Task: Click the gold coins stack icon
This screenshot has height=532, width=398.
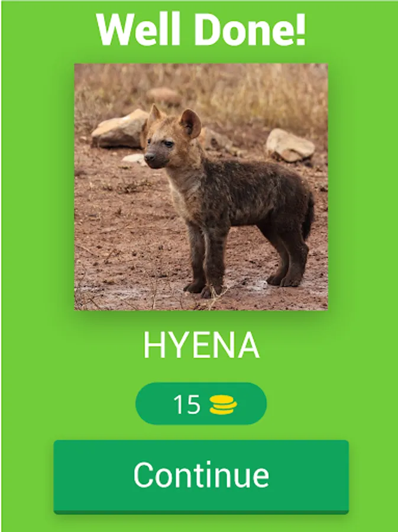Action: coord(223,404)
